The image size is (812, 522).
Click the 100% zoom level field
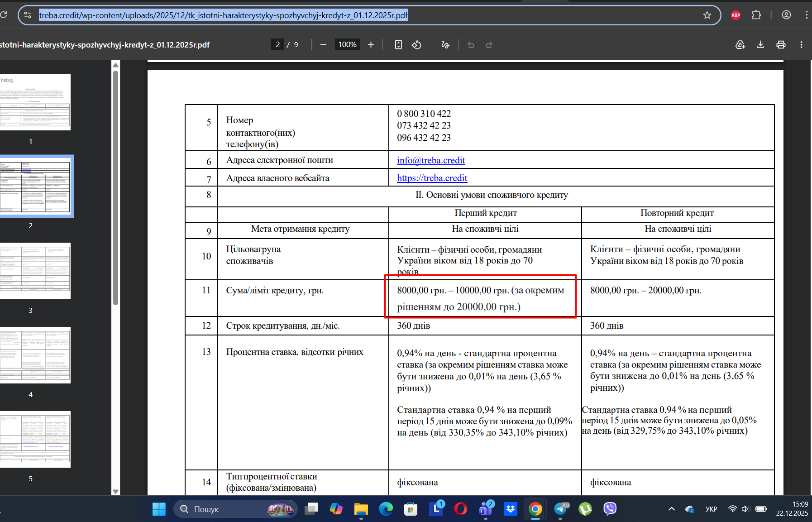[347, 44]
